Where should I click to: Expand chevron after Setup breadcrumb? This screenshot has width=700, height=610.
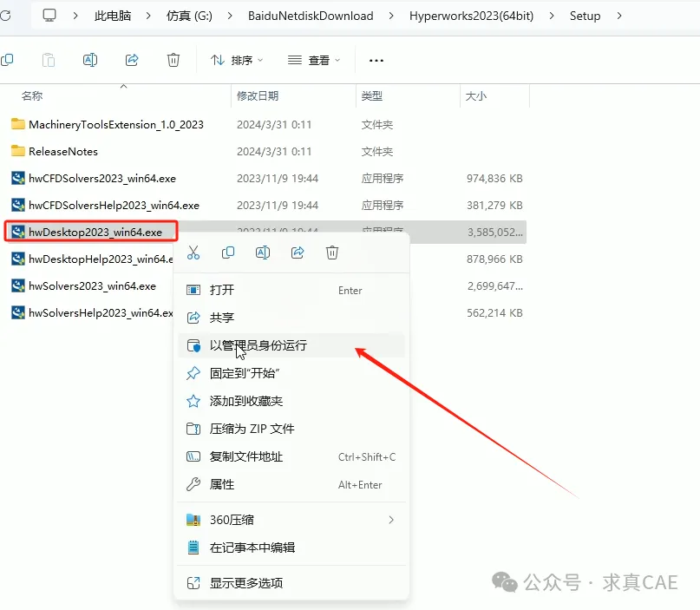click(619, 16)
